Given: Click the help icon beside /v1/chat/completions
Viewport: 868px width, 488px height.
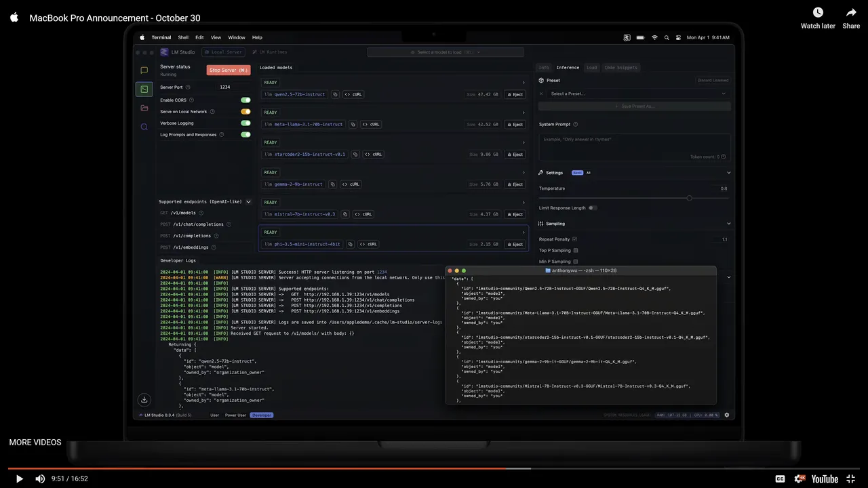Looking at the screenshot, I should coord(229,224).
